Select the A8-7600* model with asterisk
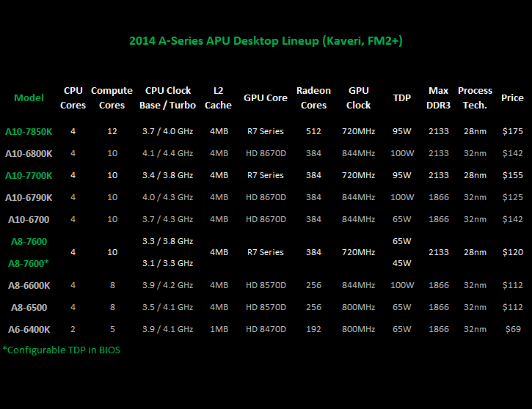The height and width of the screenshot is (409, 532). coord(29,263)
